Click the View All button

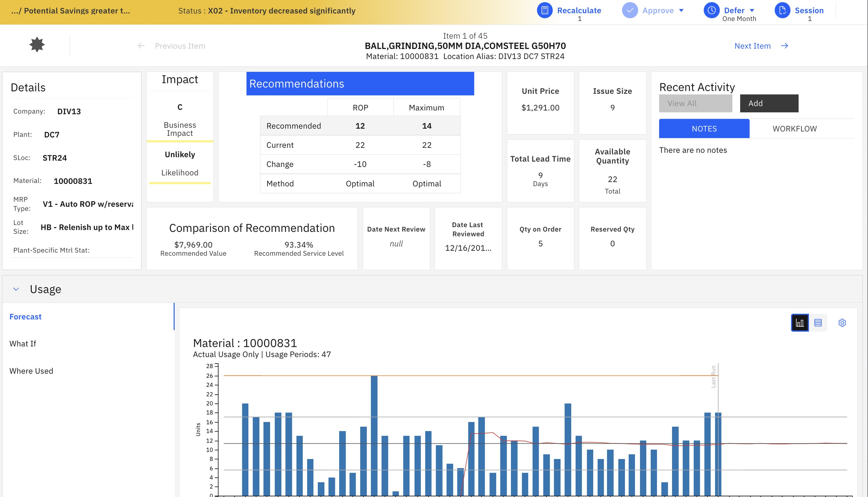(695, 103)
